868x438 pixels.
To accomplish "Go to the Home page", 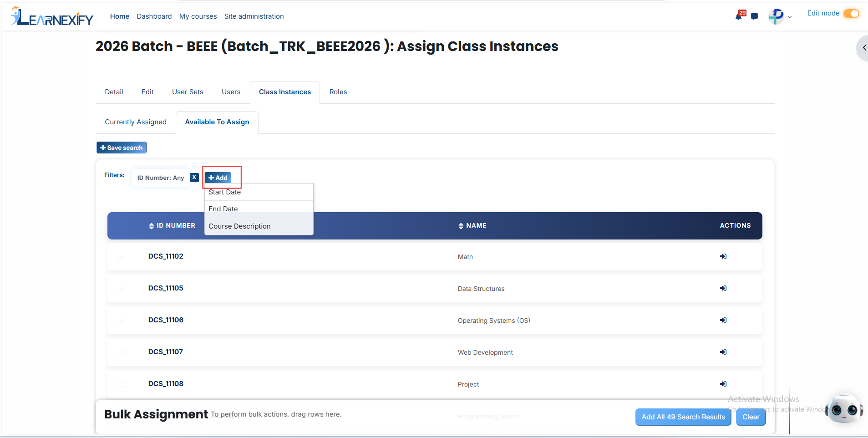I will point(120,16).
